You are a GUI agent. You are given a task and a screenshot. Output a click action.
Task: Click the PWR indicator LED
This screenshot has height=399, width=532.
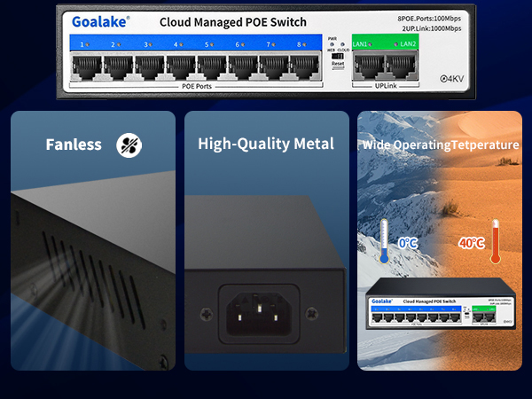coord(332,43)
